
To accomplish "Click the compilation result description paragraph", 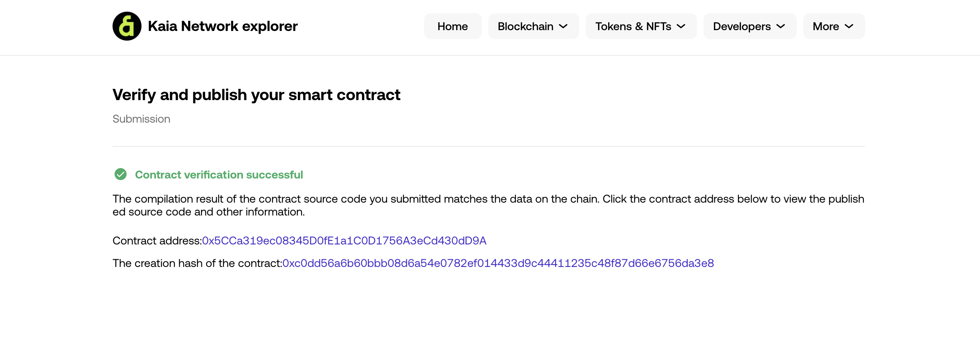I will (488, 205).
